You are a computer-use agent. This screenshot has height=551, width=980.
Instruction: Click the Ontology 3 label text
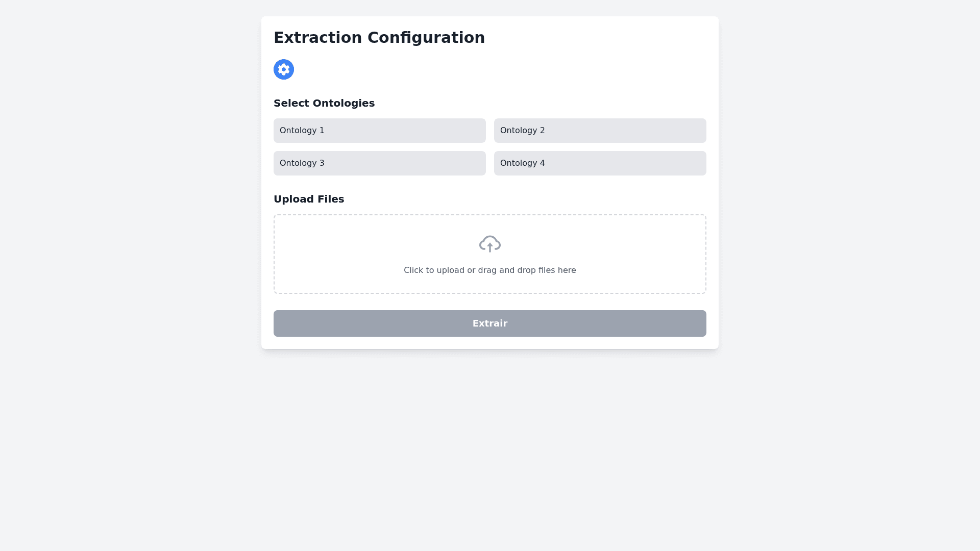pos(302,163)
